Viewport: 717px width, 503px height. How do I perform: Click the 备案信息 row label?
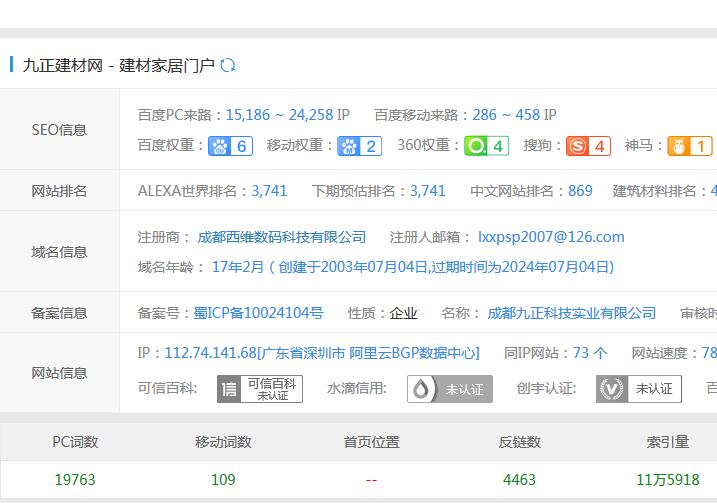click(59, 313)
